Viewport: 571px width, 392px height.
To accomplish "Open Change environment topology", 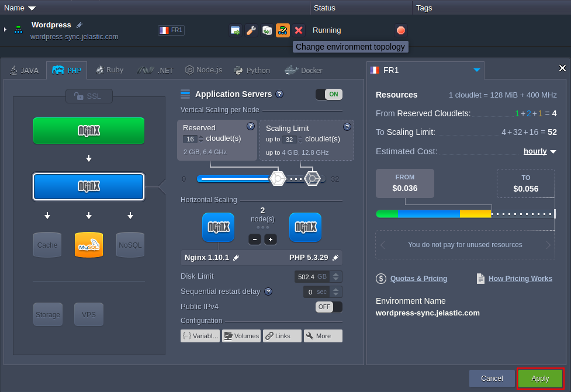I will pyautogui.click(x=283, y=30).
